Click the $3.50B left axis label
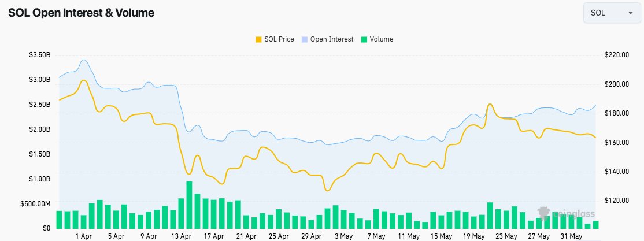The width and height of the screenshot is (644, 241). (x=39, y=55)
